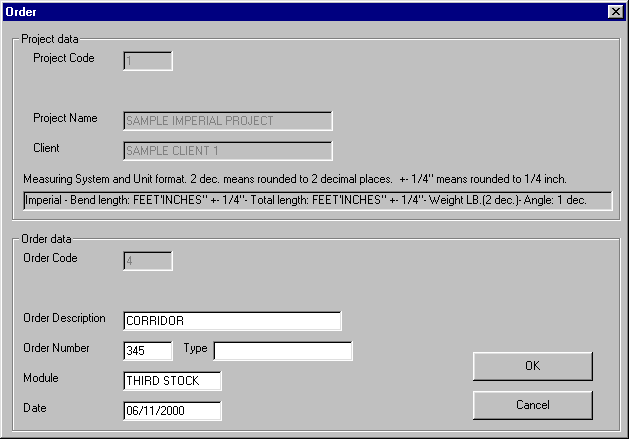629x439 pixels.
Task: Focus the Module field with THIRD STOCK
Action: tap(171, 381)
